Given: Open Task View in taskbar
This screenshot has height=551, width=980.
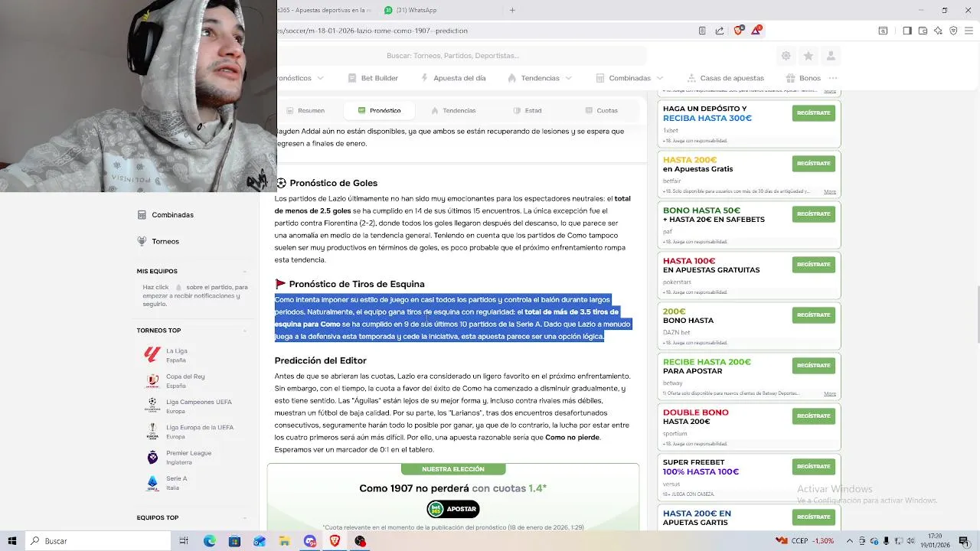Looking at the screenshot, I should (x=184, y=541).
